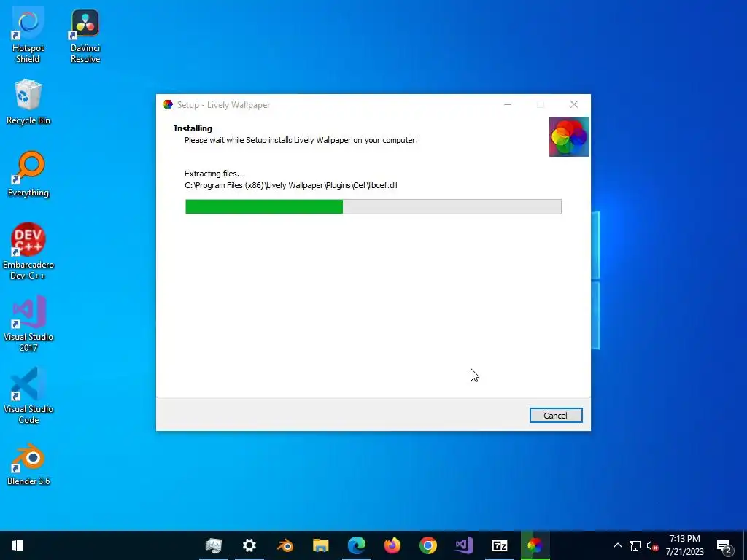
Task: Select the Recycle Bin icon
Action: coord(28,102)
